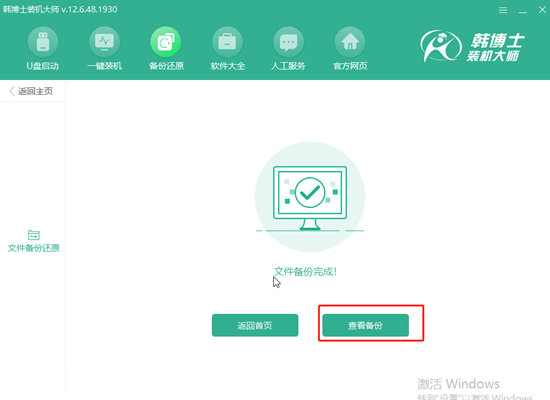Viewport: 550px width, 400px height.
Task: Close the 韩博士装机大师 window
Action: point(542,10)
